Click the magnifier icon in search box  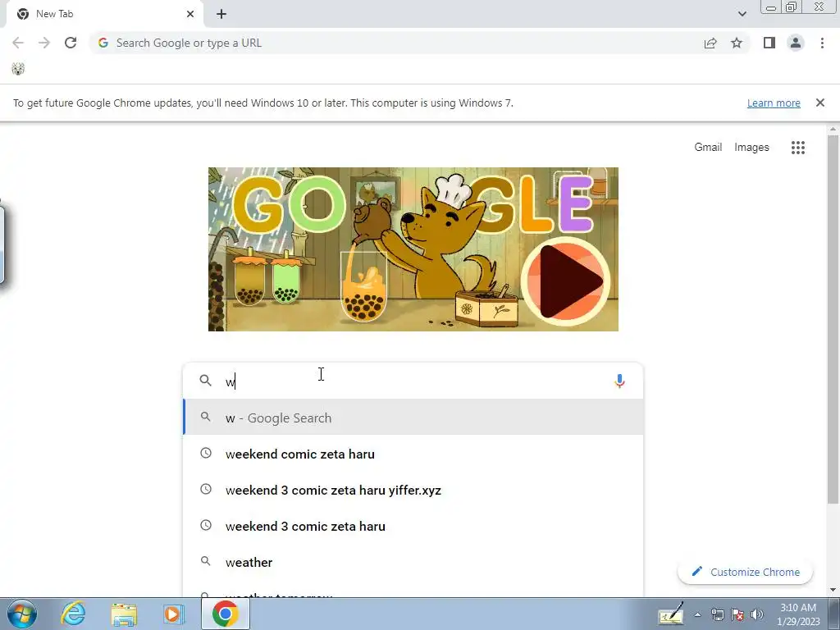206,381
